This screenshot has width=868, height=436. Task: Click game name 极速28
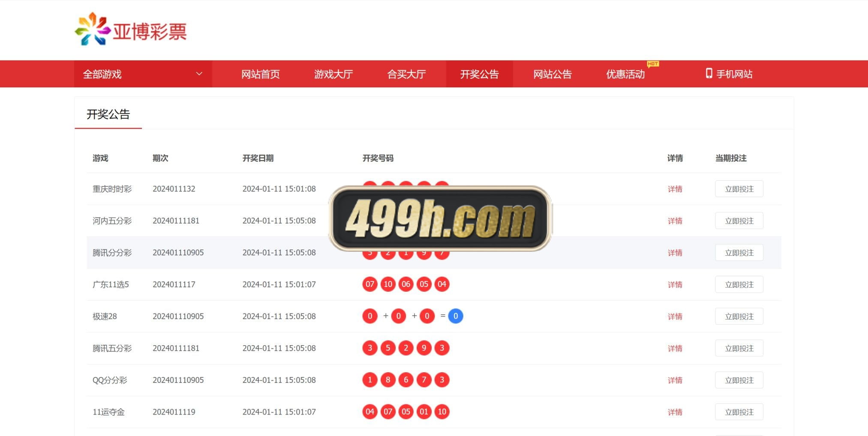click(x=105, y=317)
